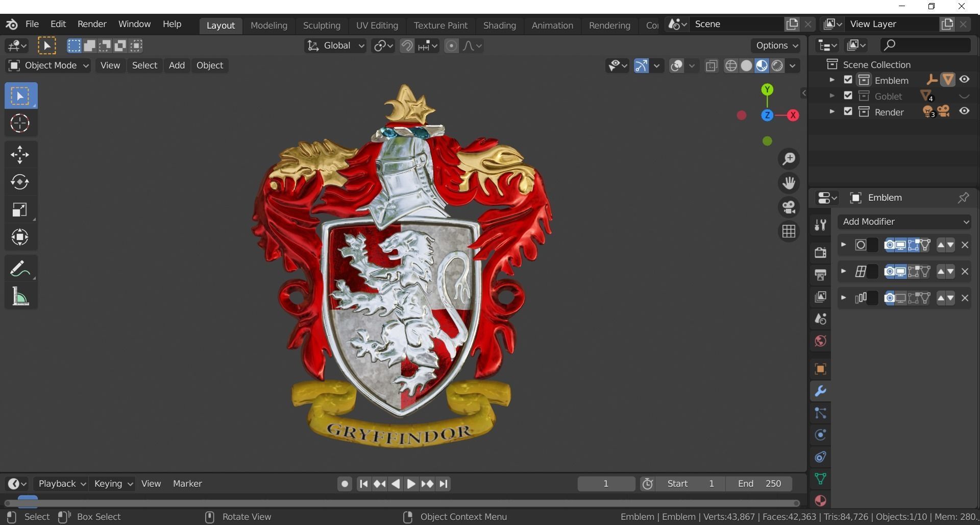Jump to the animation end frame
This screenshot has width=980, height=525.
pyautogui.click(x=444, y=484)
